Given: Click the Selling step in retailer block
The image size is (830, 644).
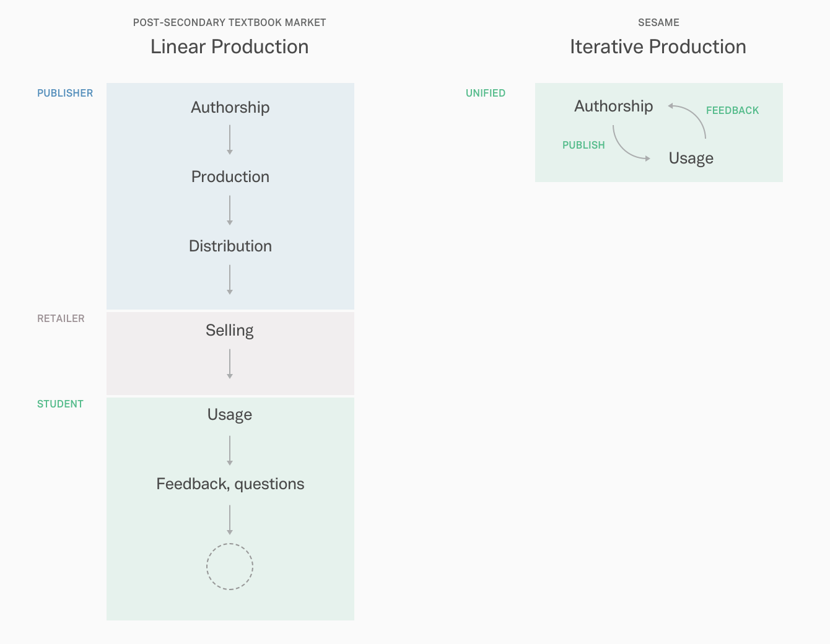Looking at the screenshot, I should point(230,331).
